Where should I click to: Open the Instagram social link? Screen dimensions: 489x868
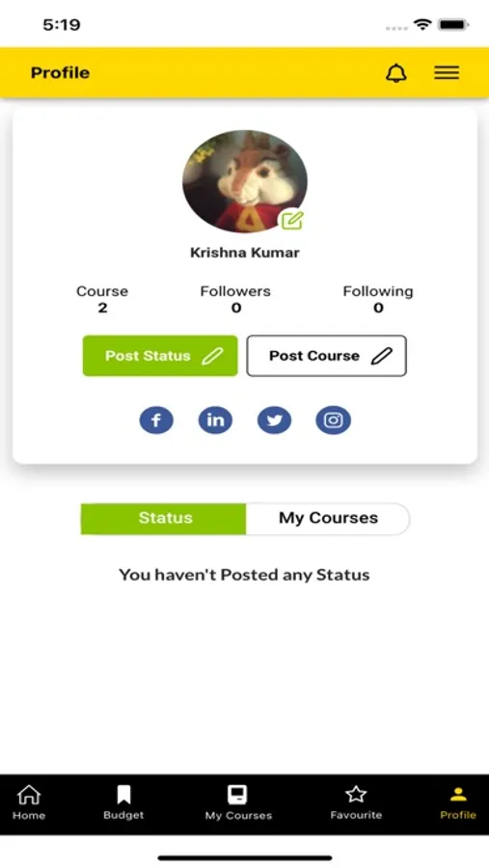coord(334,420)
